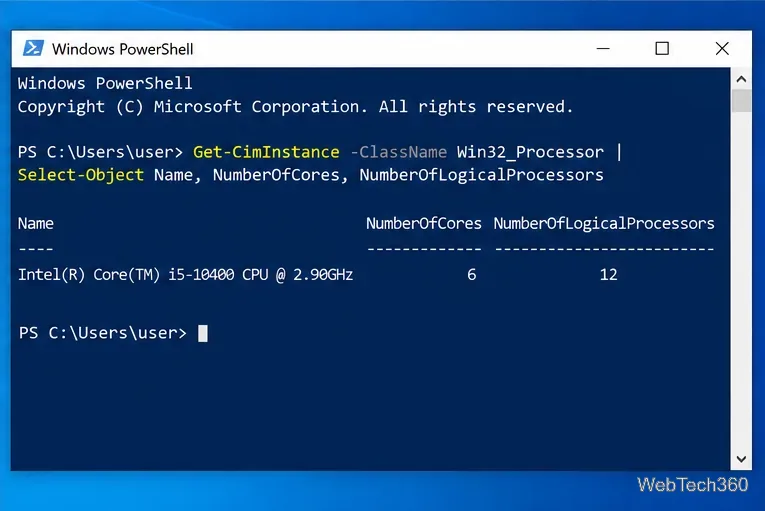This screenshot has width=765, height=511.
Task: Click the NumberOfCores column header
Action: tap(423, 224)
